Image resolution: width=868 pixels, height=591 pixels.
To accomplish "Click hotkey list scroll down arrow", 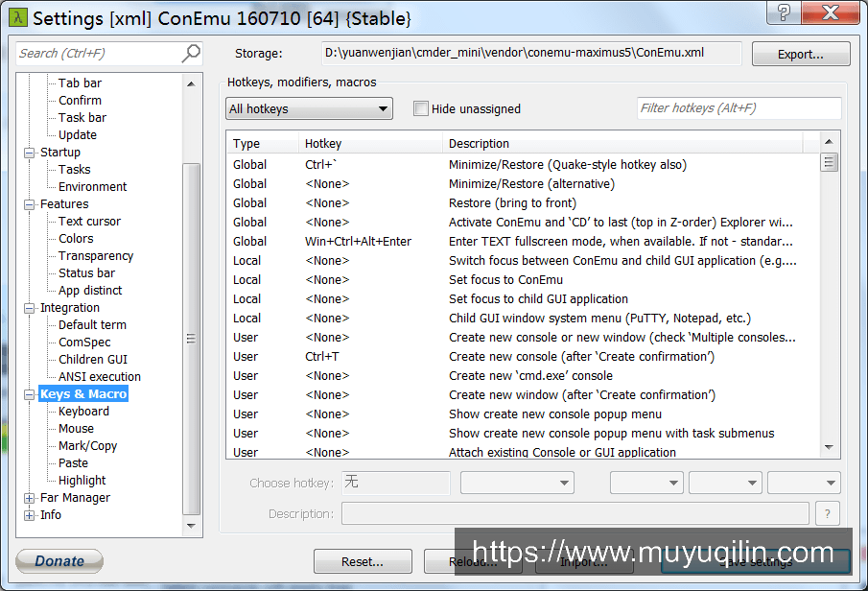I will (829, 447).
